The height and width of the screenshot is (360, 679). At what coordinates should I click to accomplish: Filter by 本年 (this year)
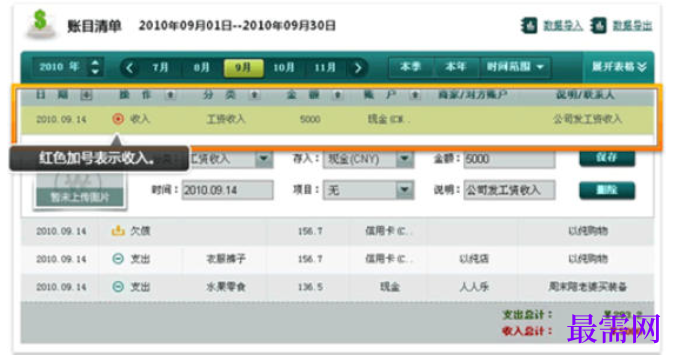(x=455, y=67)
